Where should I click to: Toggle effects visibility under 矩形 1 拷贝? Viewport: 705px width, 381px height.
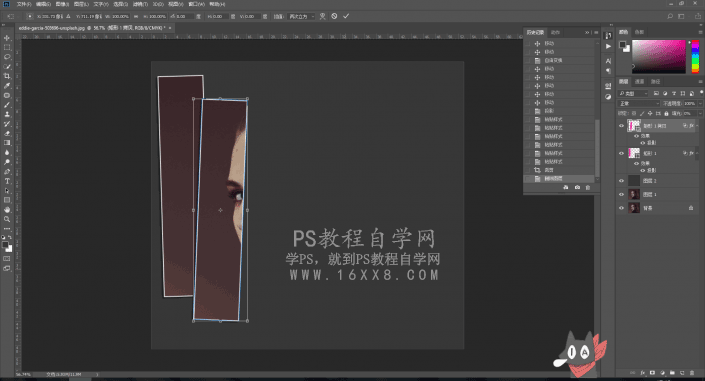coord(636,136)
